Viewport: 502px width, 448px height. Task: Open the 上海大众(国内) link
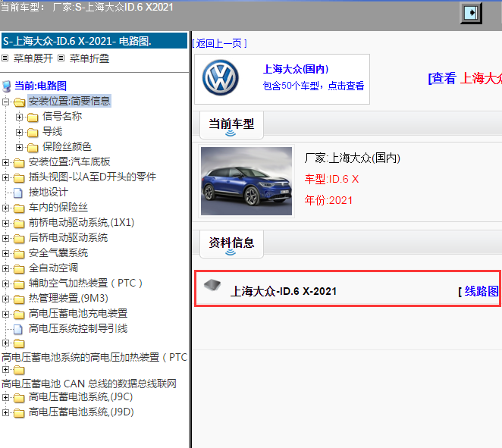[x=296, y=69]
